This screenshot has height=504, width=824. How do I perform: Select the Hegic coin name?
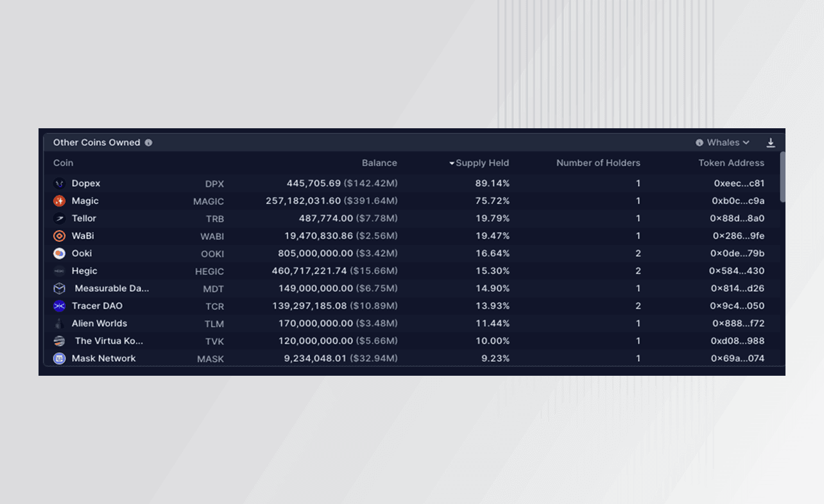(85, 271)
